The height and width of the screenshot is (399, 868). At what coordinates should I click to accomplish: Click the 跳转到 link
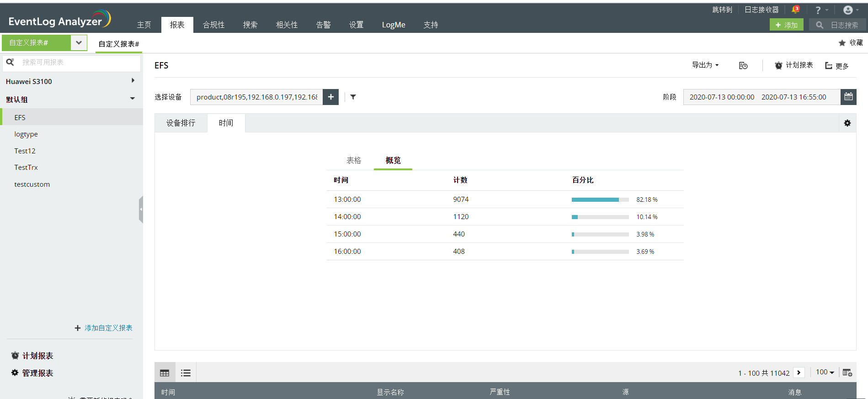[722, 10]
